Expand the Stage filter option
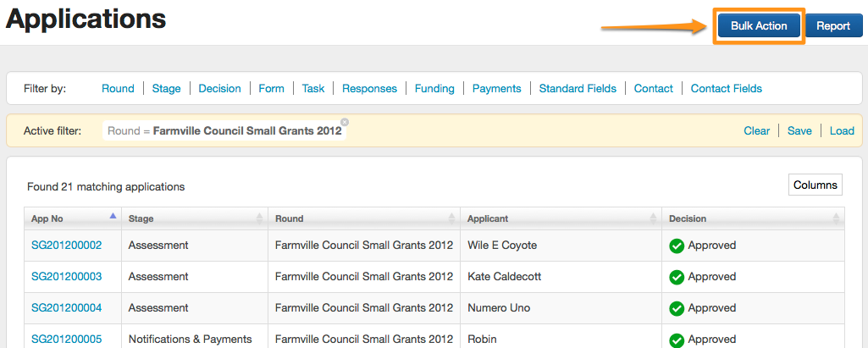868x348 pixels. pos(166,88)
